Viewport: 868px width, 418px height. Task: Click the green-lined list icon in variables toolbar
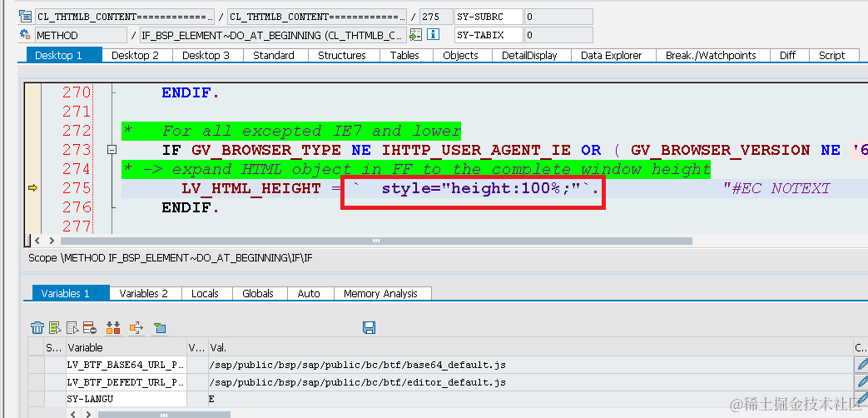point(55,328)
